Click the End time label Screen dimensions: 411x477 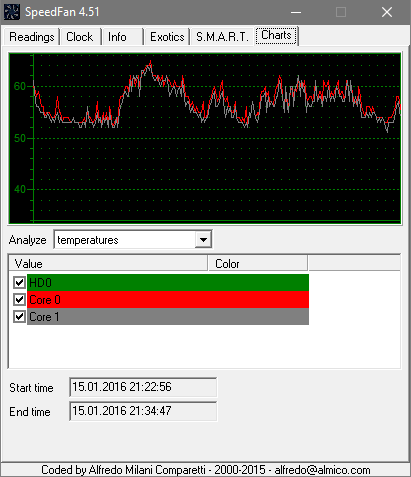(30, 412)
